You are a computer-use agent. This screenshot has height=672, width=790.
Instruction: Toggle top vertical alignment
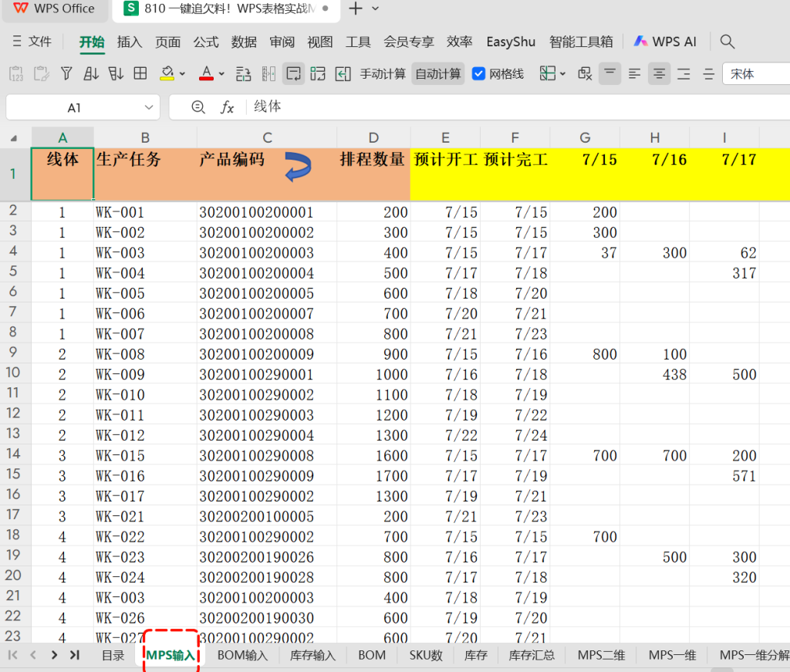pos(609,74)
